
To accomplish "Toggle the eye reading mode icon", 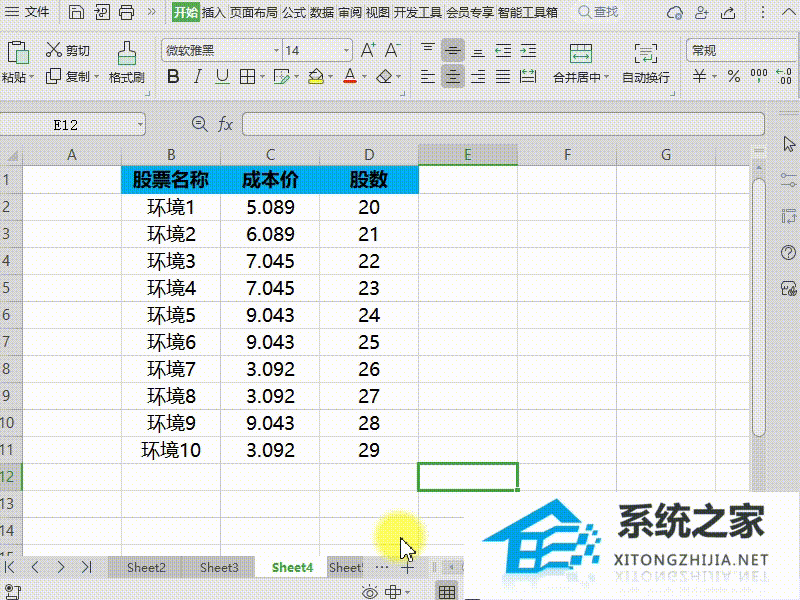I will (369, 592).
